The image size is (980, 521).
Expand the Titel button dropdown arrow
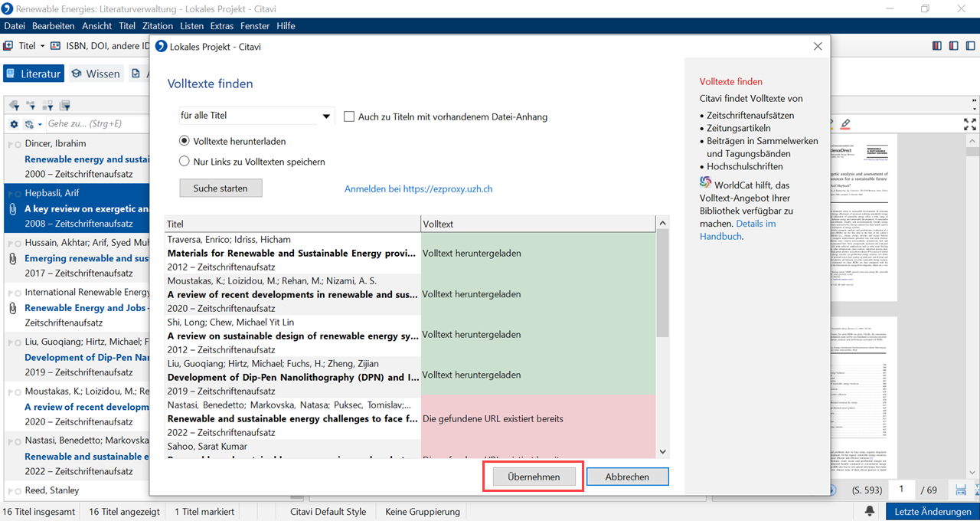(x=43, y=46)
